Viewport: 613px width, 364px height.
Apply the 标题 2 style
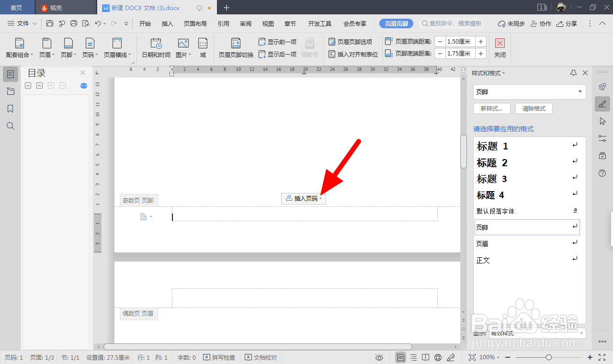tap(527, 163)
